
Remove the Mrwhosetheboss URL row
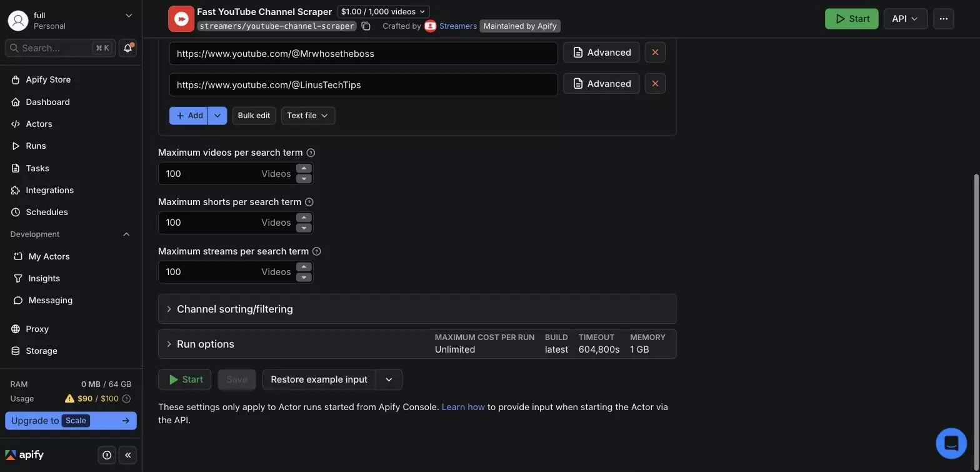655,53
